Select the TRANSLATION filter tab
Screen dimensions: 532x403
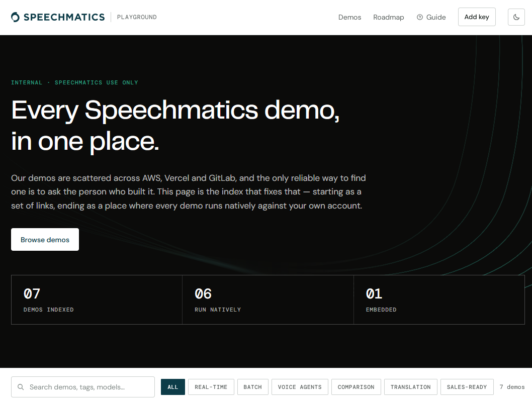click(410, 387)
